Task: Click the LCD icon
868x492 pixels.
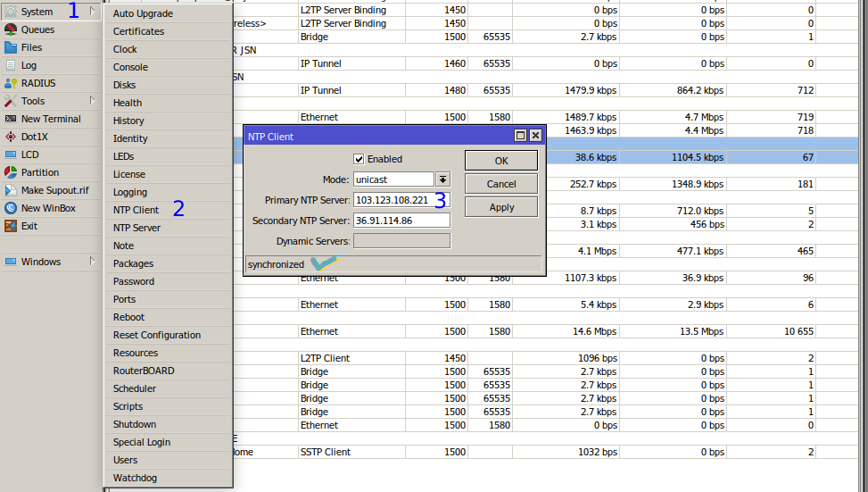Action: 11,154
